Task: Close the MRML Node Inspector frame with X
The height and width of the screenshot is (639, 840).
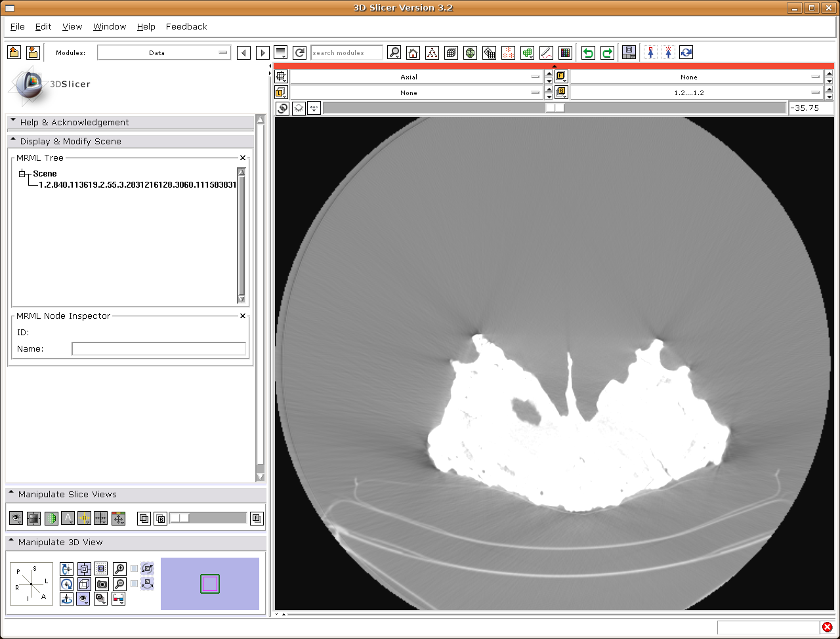Action: pyautogui.click(x=243, y=316)
